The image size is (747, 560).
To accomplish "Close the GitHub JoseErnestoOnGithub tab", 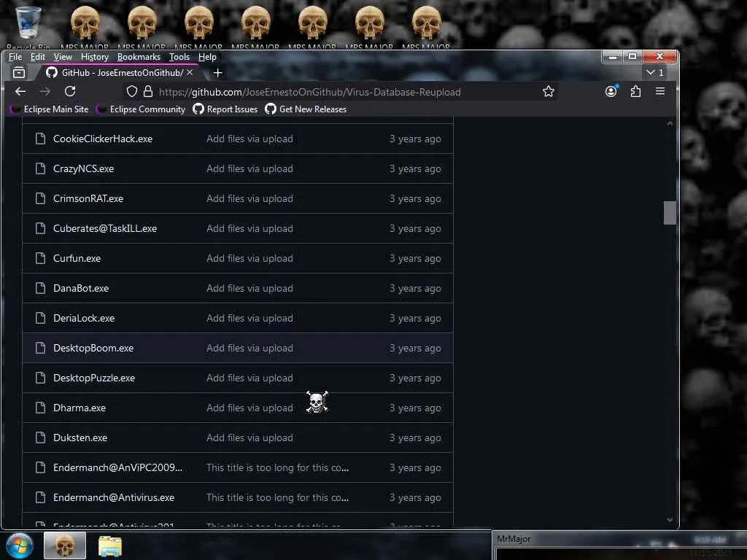I will pos(190,72).
